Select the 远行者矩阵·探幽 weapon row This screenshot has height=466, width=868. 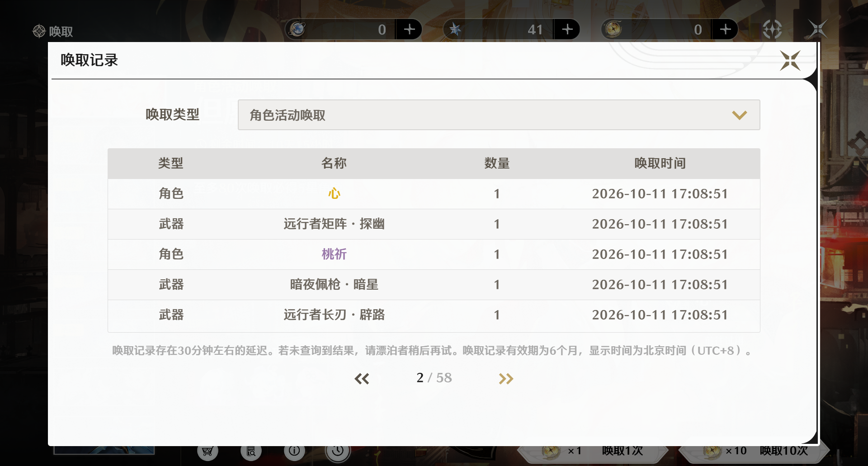[434, 224]
